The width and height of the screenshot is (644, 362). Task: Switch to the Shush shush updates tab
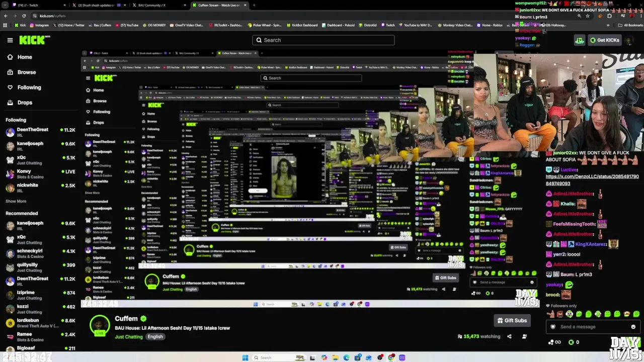[x=99, y=5]
